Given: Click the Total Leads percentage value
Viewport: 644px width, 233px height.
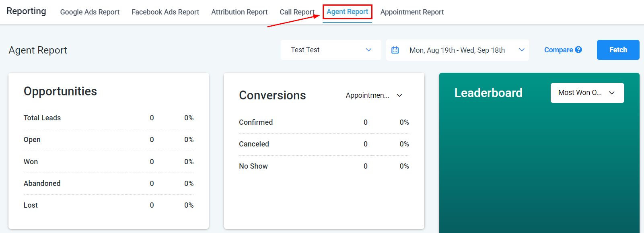Looking at the screenshot, I should [x=189, y=118].
